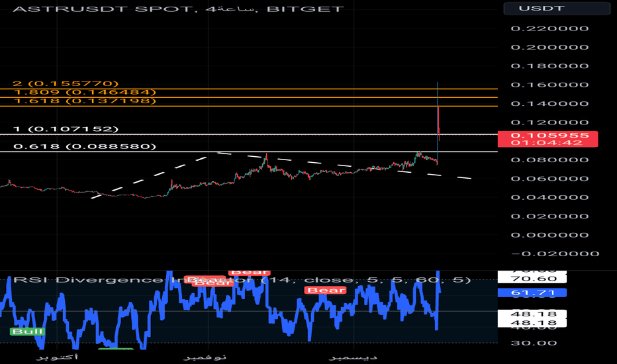Select the blue 61.71 RSI value tag
Screen dimensions: 617x364
tap(532, 293)
